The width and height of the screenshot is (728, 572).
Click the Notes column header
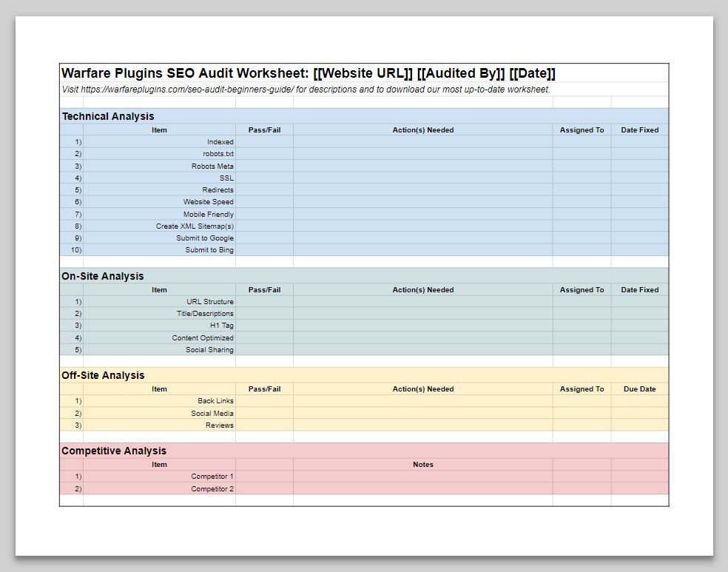point(423,464)
